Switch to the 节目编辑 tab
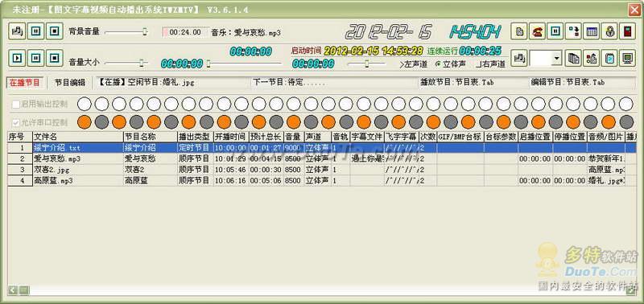 point(70,83)
